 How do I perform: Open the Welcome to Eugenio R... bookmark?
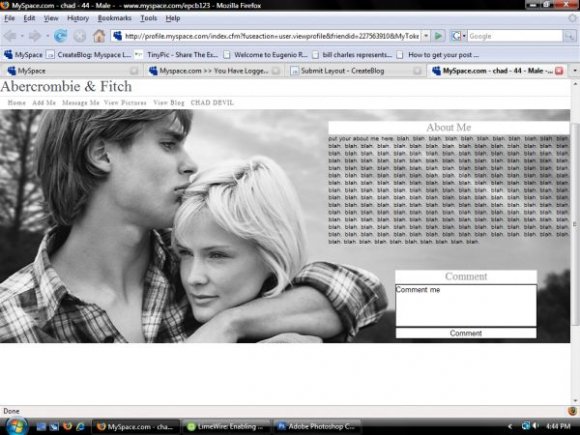click(265, 55)
